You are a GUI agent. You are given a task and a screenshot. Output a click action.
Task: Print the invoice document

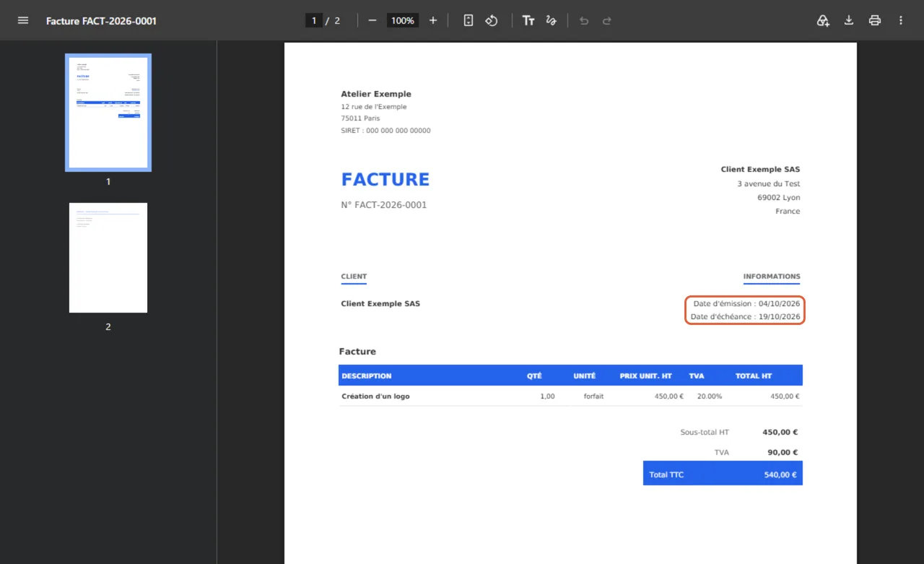point(875,20)
